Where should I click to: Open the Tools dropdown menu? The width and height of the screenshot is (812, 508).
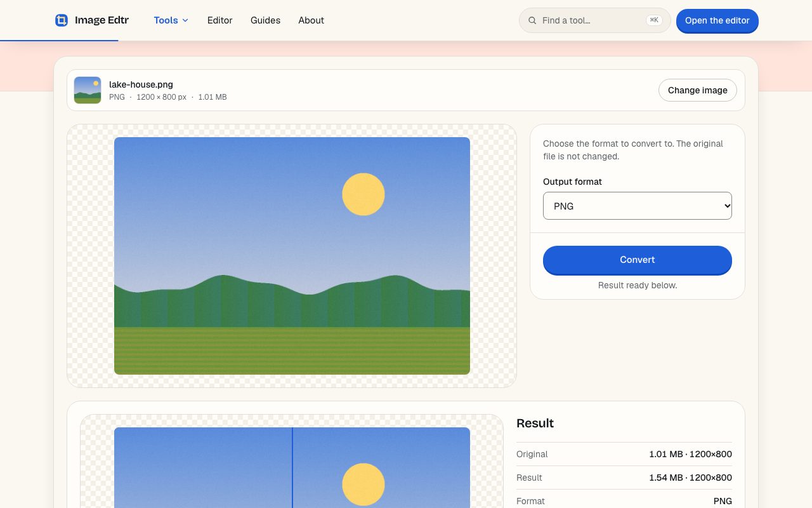click(171, 20)
